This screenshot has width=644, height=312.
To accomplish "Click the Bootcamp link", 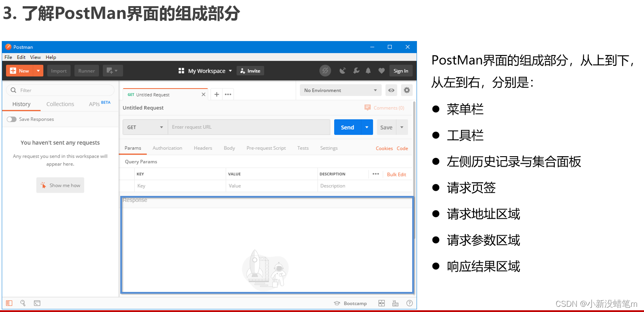I will [351, 303].
